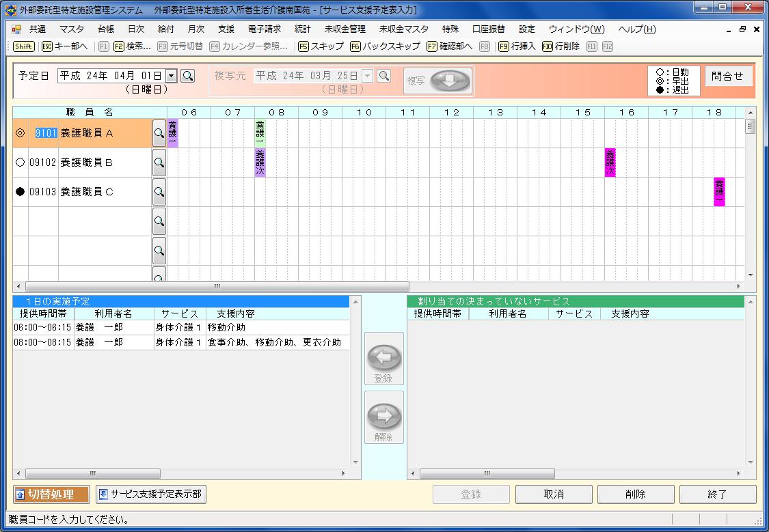Click F9 行挿入 toolbar item
Screen dimensions: 769x532
[x=517, y=46]
